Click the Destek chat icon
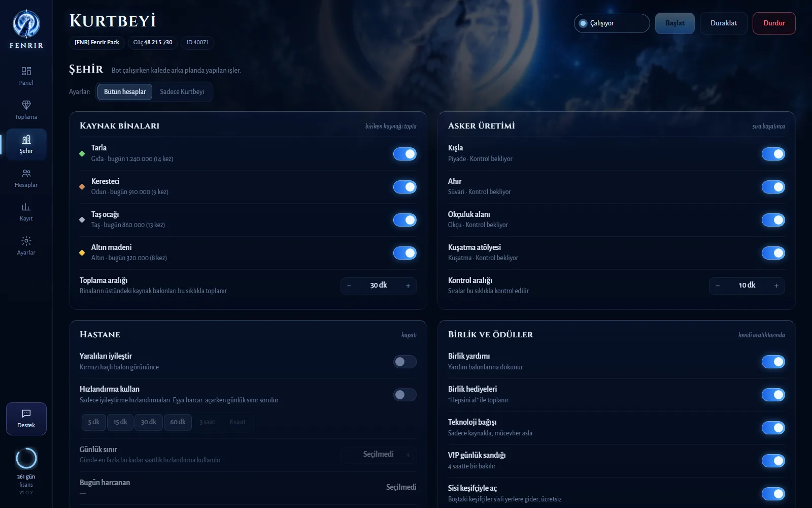The width and height of the screenshot is (812, 508). tap(26, 414)
